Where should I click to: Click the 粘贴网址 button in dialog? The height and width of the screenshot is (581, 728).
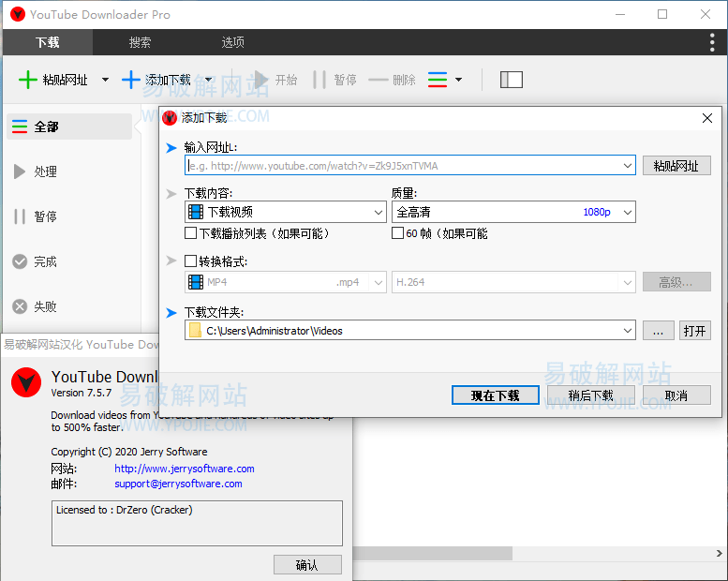[676, 165]
